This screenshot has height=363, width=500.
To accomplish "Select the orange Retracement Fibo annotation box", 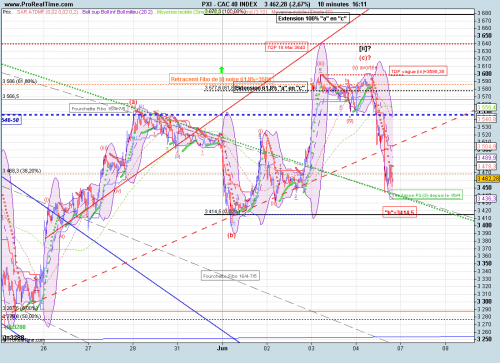I will point(221,79).
